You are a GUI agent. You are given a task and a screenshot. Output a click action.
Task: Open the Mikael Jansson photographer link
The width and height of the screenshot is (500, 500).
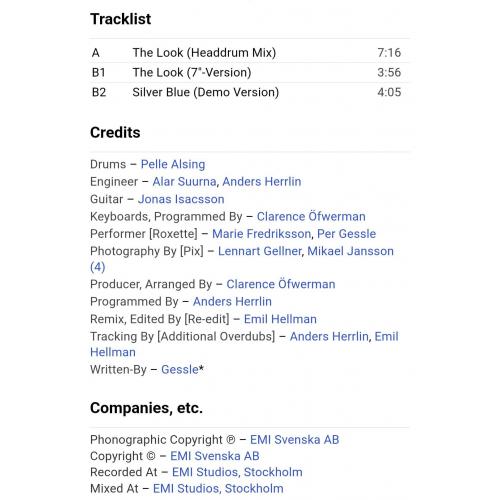pos(350,251)
